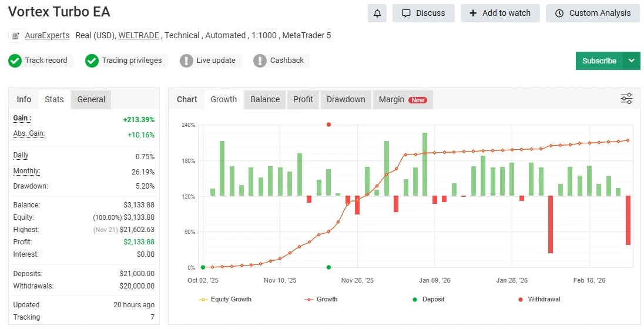Screen dimensions: 644x329
Task: Open the WELTRADE broker link
Action: coord(139,35)
